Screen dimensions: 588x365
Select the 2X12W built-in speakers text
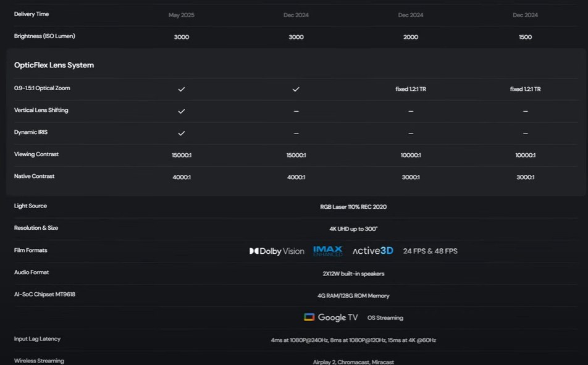[x=353, y=274]
